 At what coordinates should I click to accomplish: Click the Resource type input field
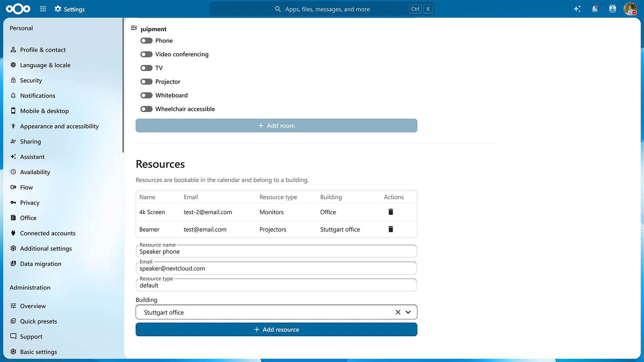[276, 285]
